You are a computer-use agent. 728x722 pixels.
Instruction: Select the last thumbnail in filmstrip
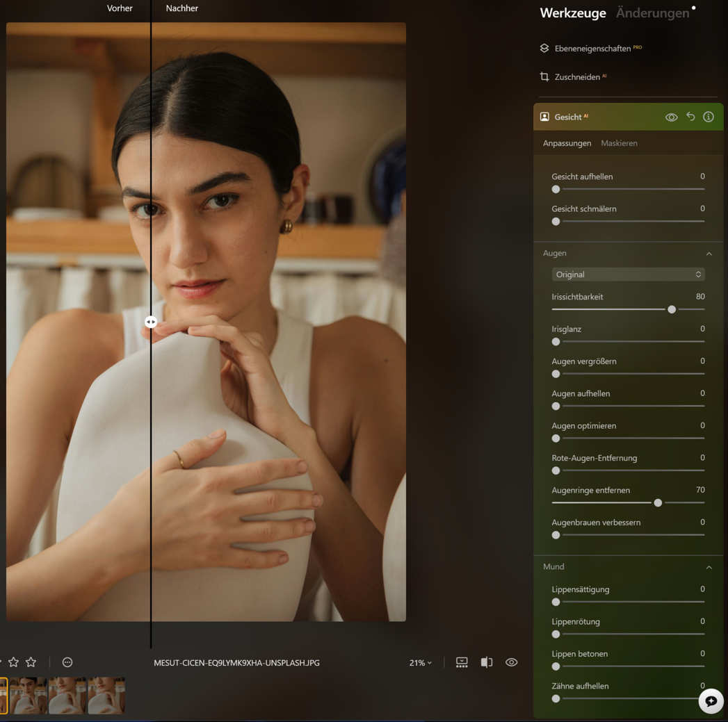pyautogui.click(x=106, y=696)
